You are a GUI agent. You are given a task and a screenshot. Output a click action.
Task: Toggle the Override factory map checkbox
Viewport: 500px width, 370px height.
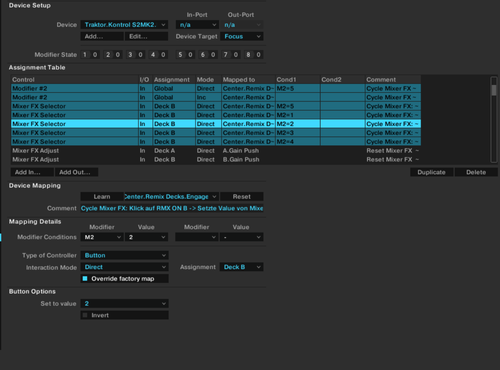coord(85,278)
